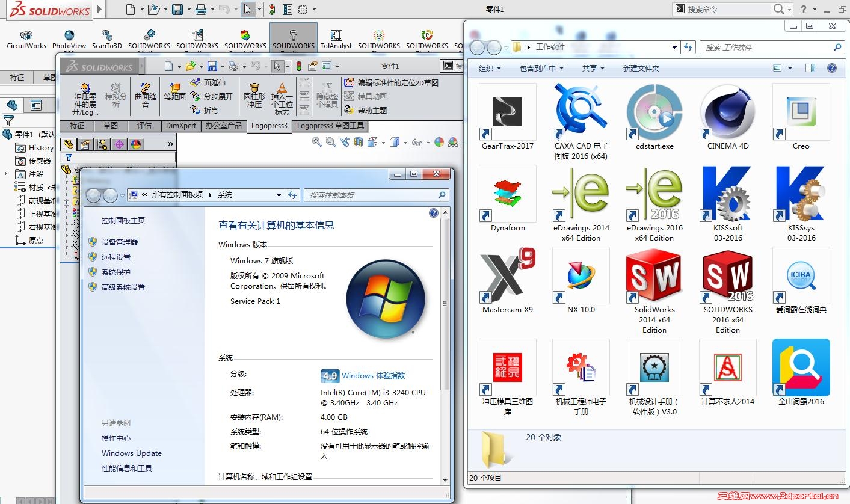Select the ScanTo3D add-in

[x=107, y=40]
